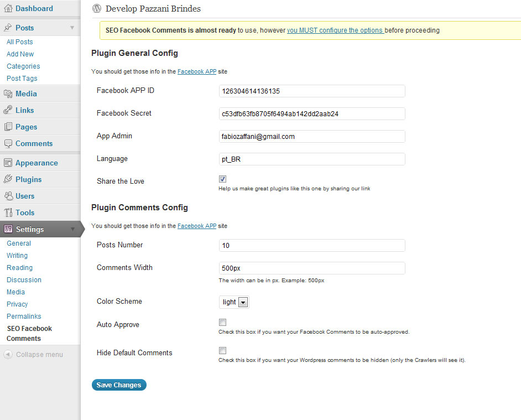
Task: Enable the Auto Approve checkbox
Action: [x=223, y=322]
